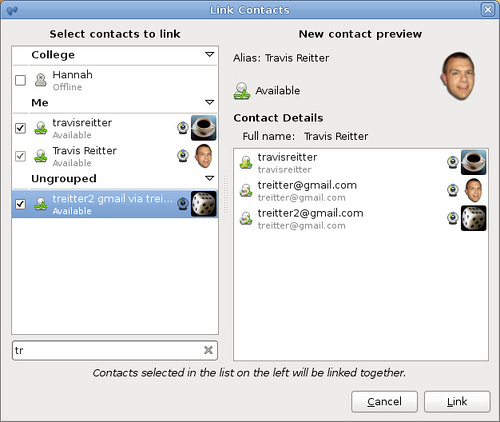Check the Hannah contact checkbox
Screen dimensions: 500x422
coord(20,80)
